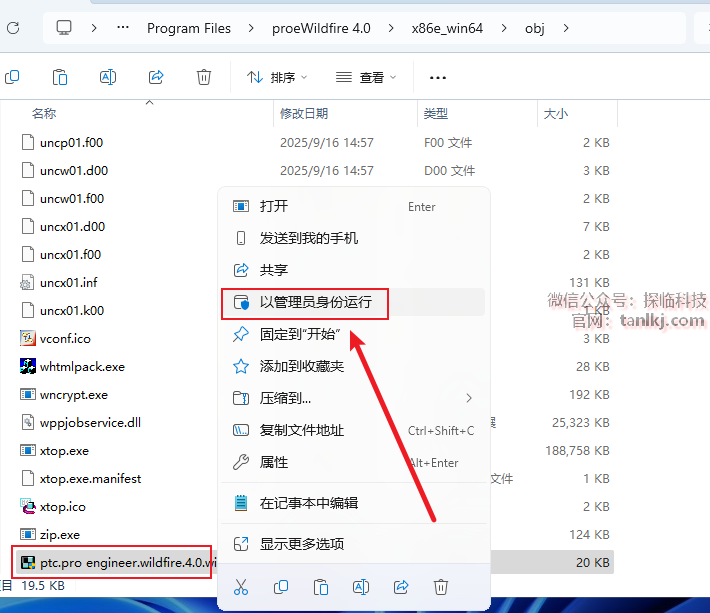
Task: Click proeWildfire 4.0 breadcrumb
Action: click(x=321, y=28)
